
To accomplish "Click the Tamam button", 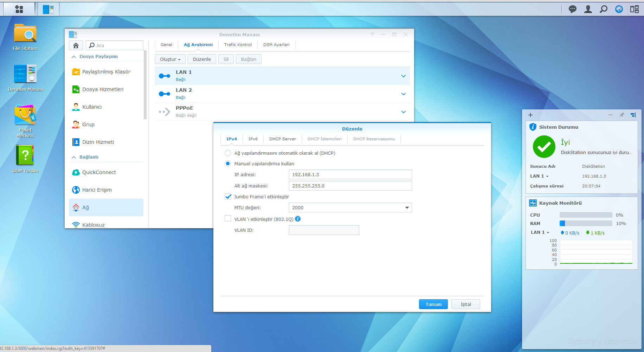I will click(433, 304).
